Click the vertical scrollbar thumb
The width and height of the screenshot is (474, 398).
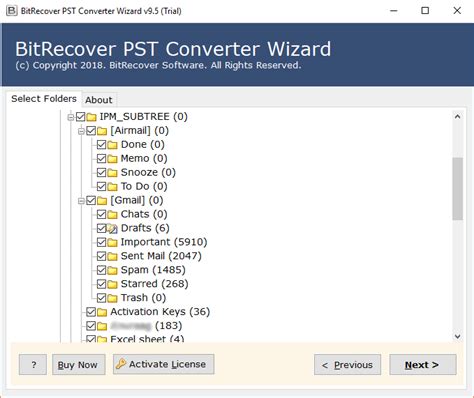click(x=457, y=189)
